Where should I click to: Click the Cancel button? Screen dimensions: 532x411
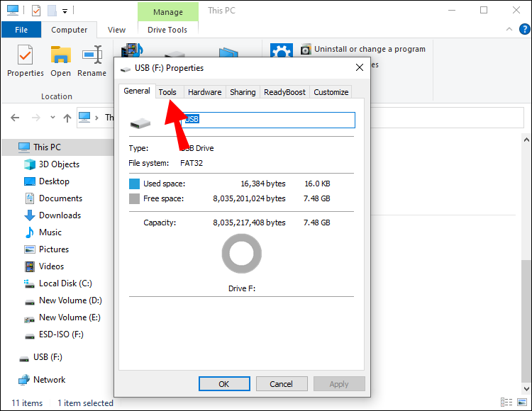coord(282,384)
